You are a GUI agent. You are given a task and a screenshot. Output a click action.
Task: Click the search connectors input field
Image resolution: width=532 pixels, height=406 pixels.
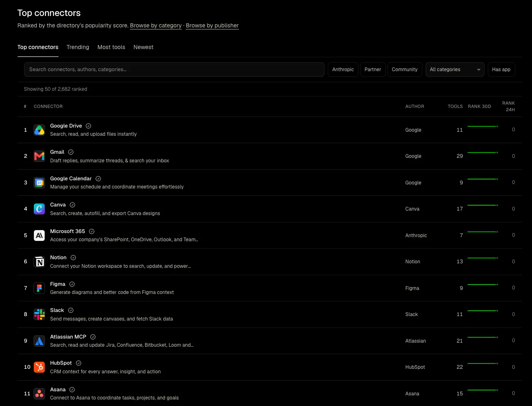[x=174, y=70]
